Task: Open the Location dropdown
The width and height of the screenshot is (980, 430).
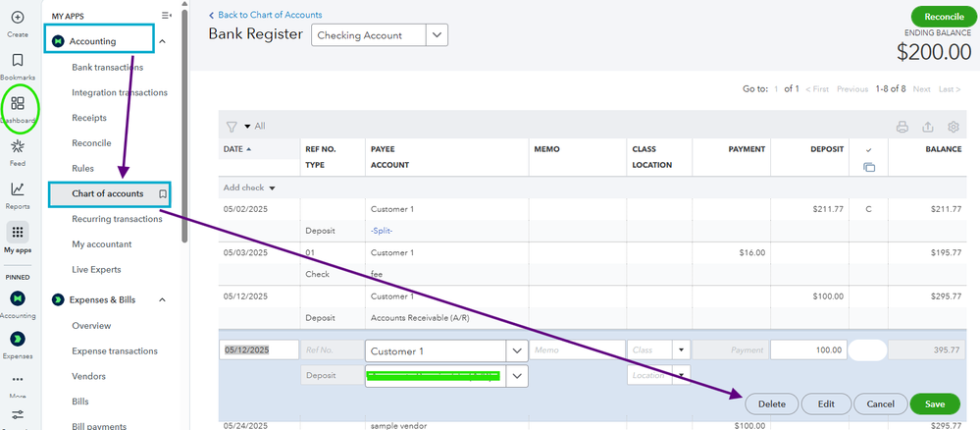Action: (682, 375)
